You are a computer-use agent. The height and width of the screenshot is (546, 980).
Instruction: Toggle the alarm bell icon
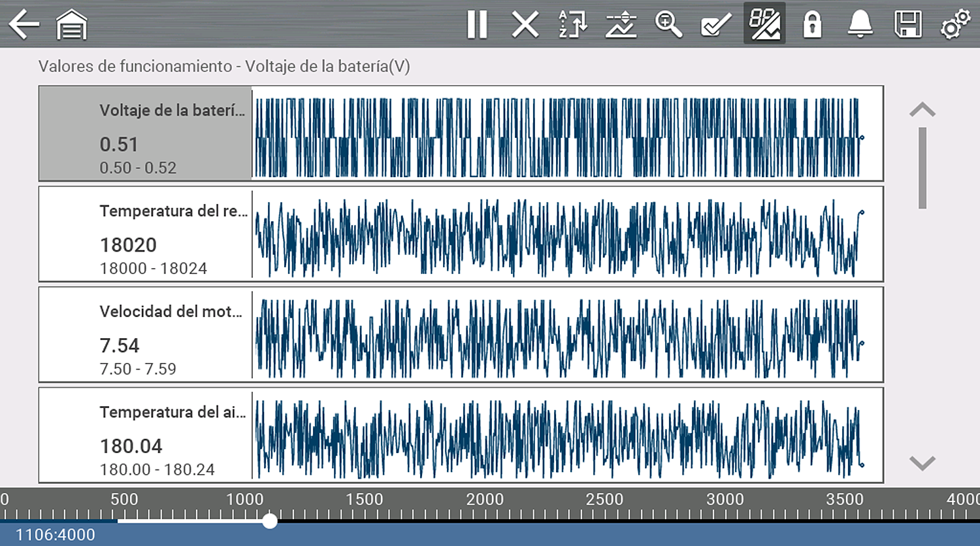click(860, 25)
